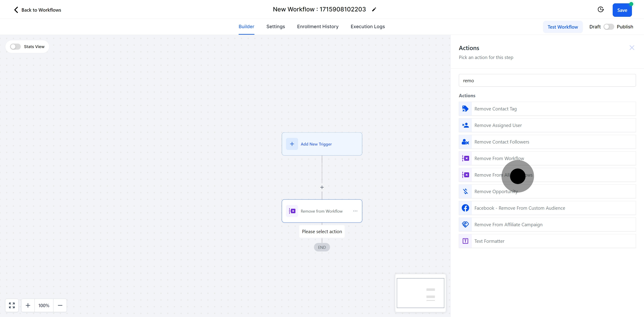Zoom out with the minus icon
Viewport: 644px width, 317px height.
[x=60, y=305]
